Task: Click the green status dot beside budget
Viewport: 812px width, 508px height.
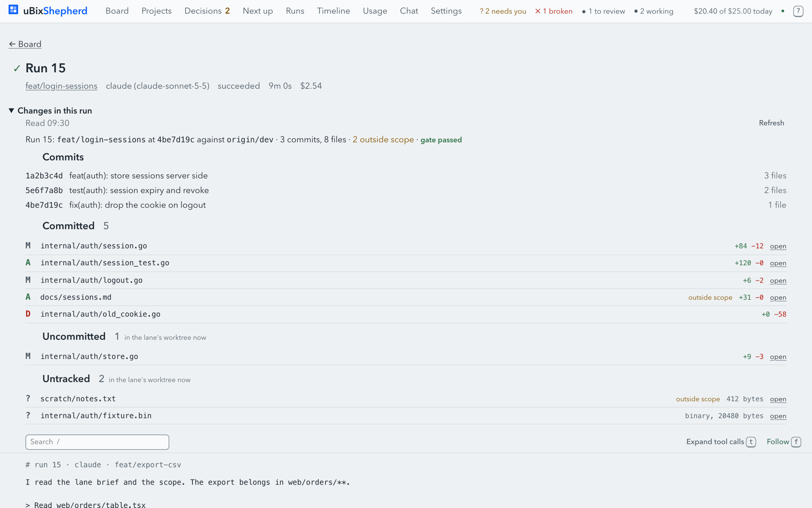Action: tap(783, 11)
